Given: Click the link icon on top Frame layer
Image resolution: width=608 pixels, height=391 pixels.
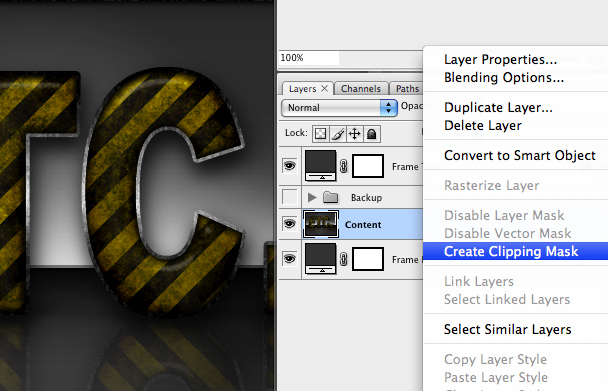Looking at the screenshot, I should point(344,166).
